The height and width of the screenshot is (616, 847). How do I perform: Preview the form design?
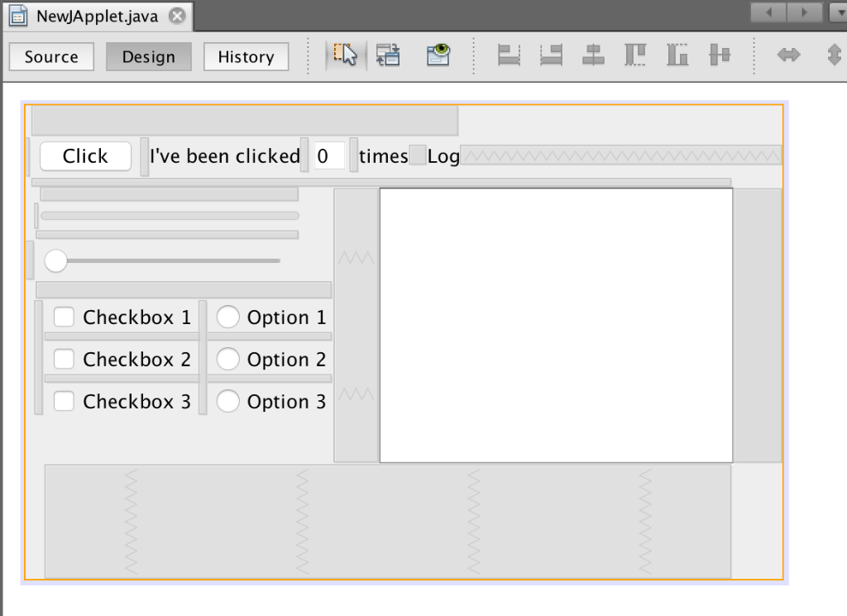[438, 55]
